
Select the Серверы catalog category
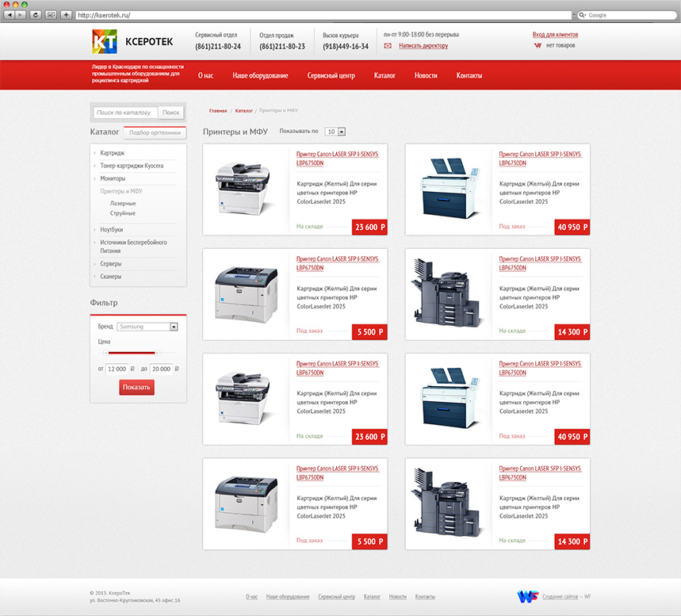click(111, 264)
